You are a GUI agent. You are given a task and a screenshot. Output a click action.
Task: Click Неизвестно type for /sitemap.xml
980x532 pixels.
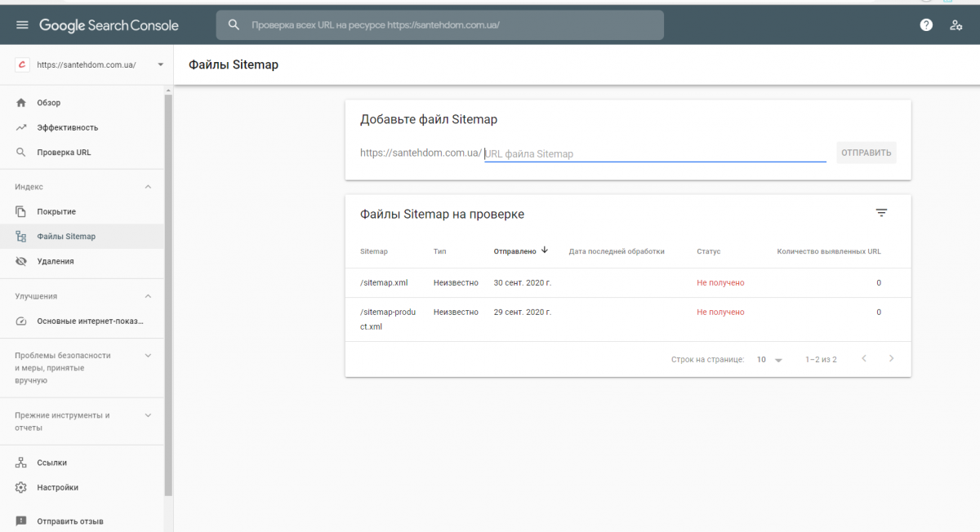[x=456, y=283]
